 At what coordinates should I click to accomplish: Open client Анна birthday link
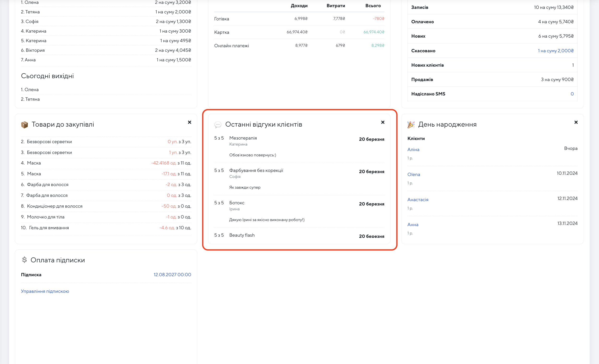pyautogui.click(x=413, y=225)
